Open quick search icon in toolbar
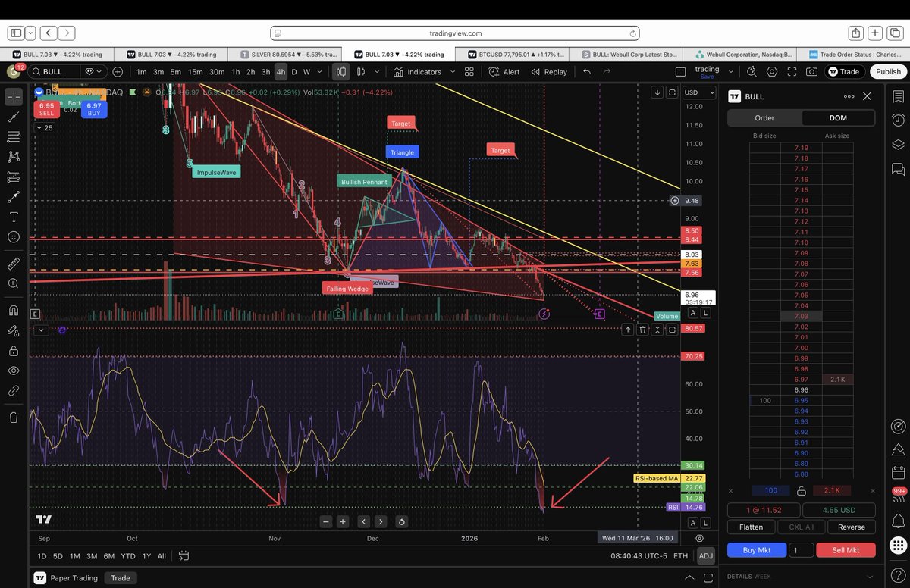910x588 pixels. [x=752, y=72]
